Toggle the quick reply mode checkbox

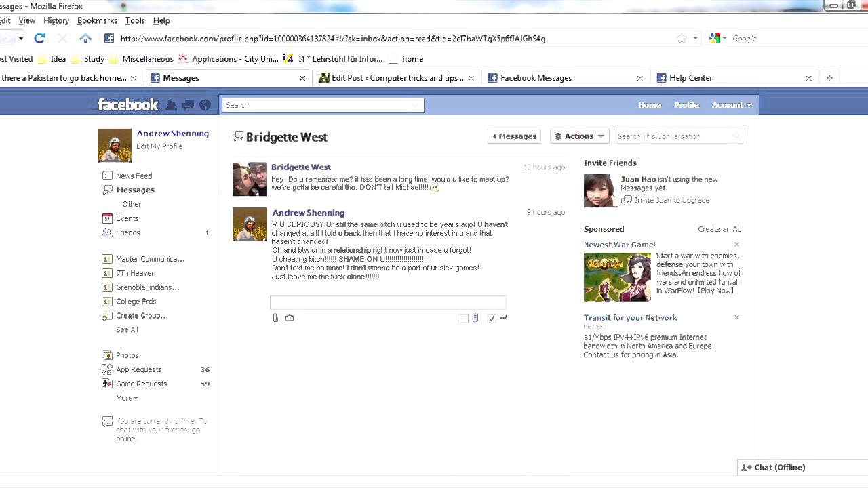(x=492, y=318)
